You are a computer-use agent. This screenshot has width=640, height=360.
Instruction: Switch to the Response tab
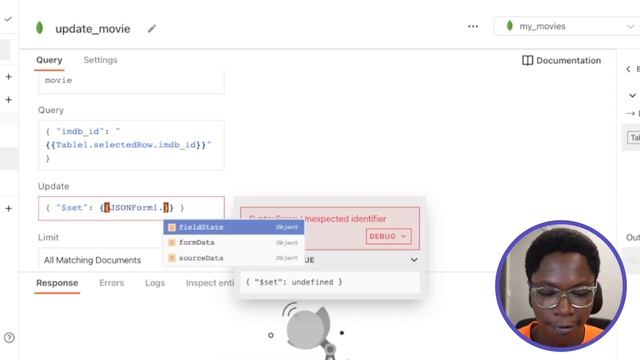tap(57, 283)
